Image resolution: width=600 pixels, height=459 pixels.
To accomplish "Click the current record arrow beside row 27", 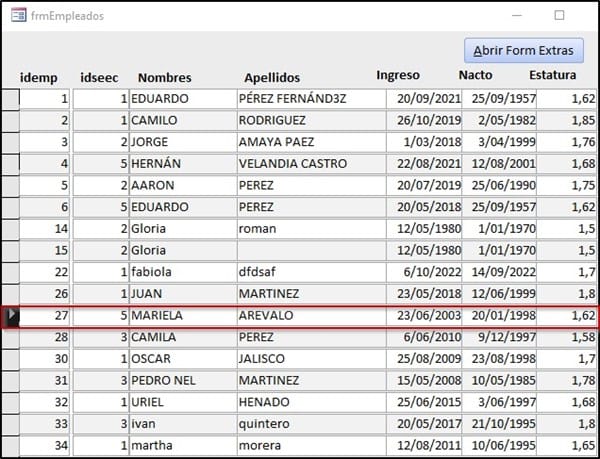I will tap(11, 315).
